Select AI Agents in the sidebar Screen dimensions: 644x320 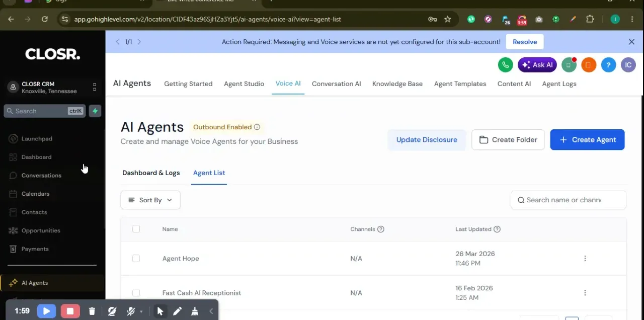[35, 283]
